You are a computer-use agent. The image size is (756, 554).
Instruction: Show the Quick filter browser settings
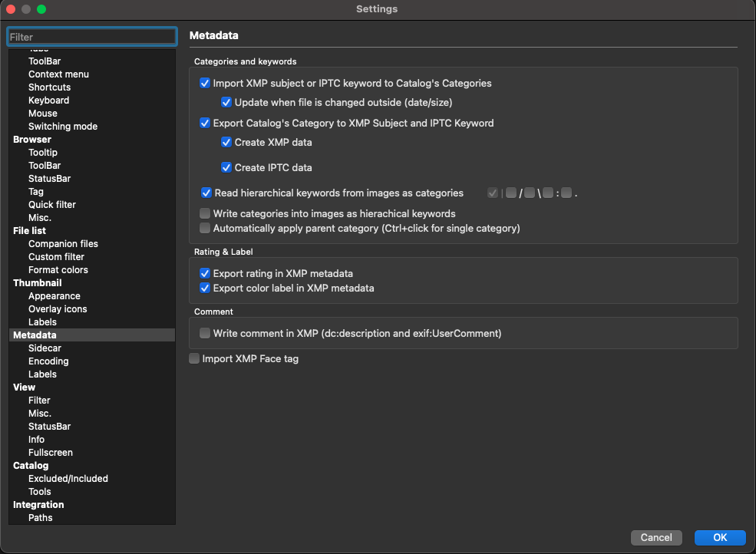pyautogui.click(x=52, y=205)
